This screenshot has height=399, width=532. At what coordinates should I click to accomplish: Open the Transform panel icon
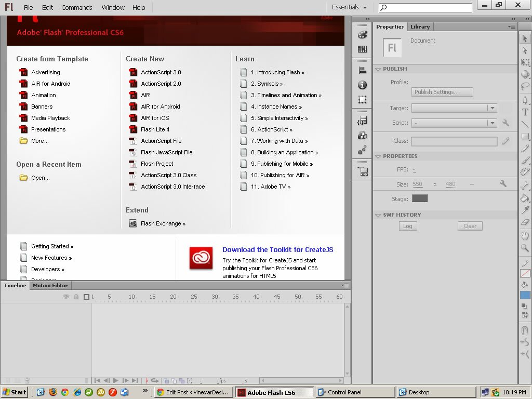point(362,99)
